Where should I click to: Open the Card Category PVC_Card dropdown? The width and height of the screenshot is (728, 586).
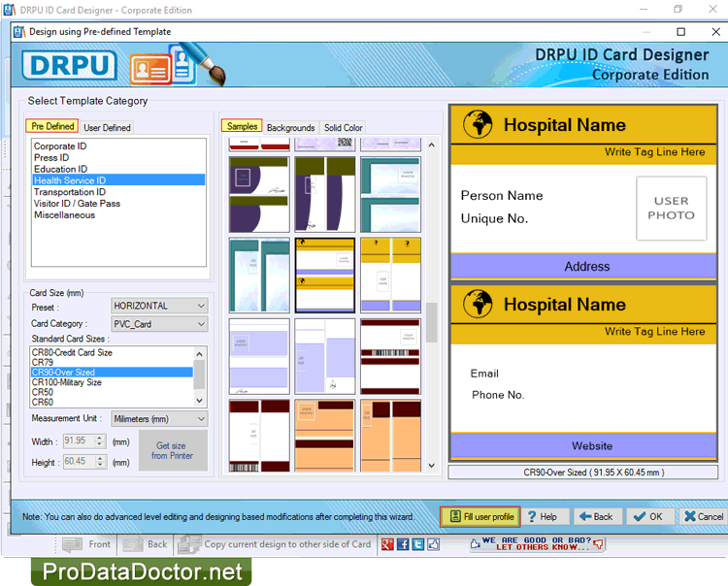[159, 324]
